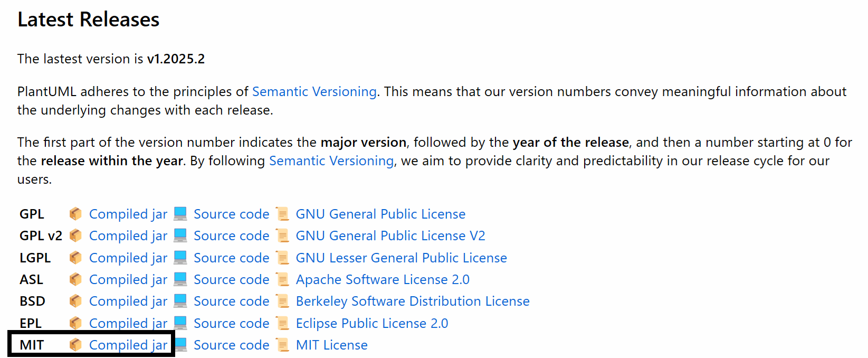Click the scroll icon beside Eclipse Public License 2.0
The image size is (868, 358).
point(283,323)
